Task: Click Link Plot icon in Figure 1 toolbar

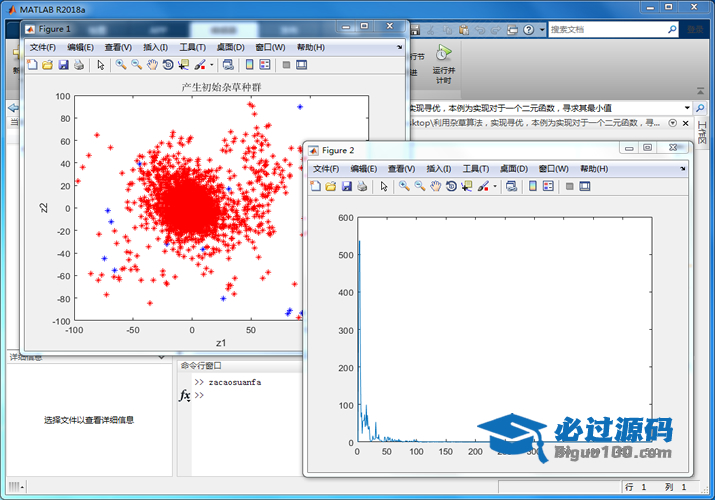Action: (x=228, y=65)
